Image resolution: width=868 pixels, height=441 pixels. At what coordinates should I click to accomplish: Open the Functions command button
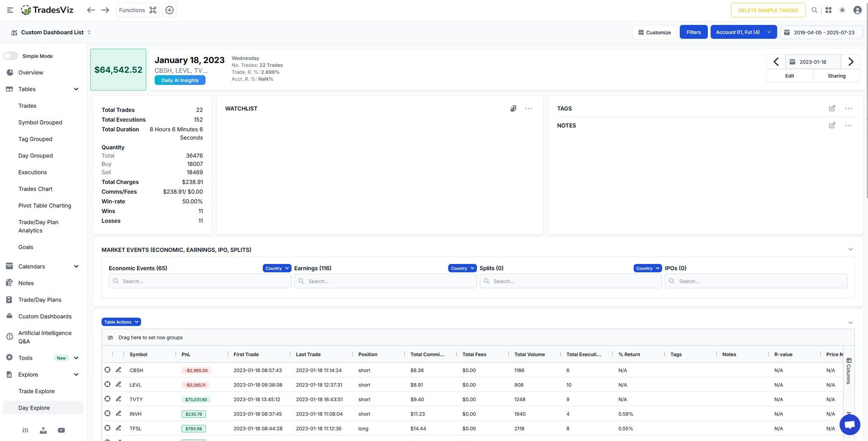pos(138,10)
